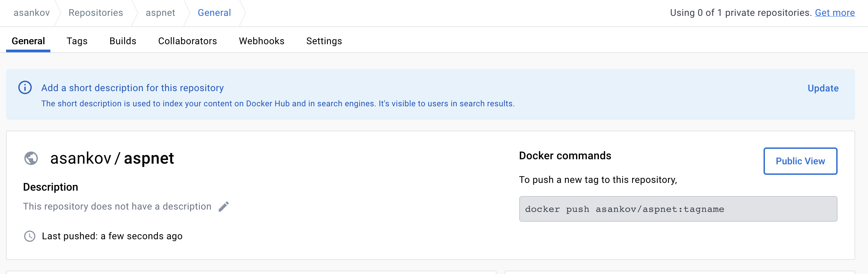Click the asankov breadcrumb
This screenshot has height=274, width=868.
coord(32,13)
